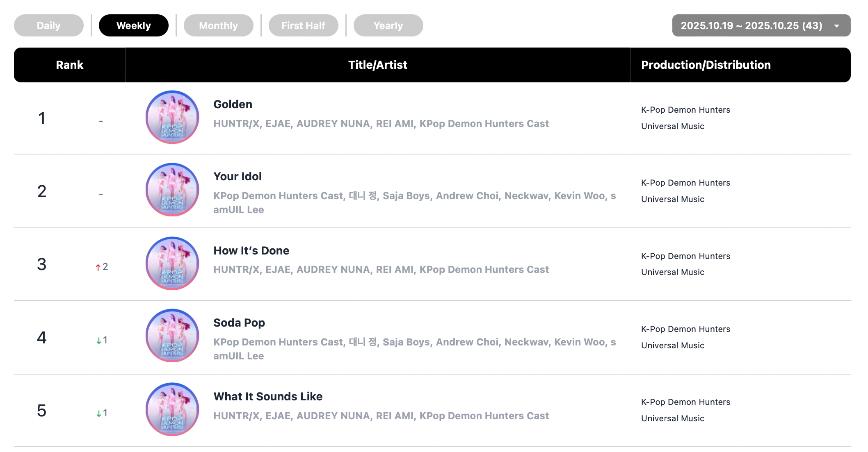Click the Soda Pop album cover
This screenshot has width=868, height=452.
pyautogui.click(x=172, y=336)
